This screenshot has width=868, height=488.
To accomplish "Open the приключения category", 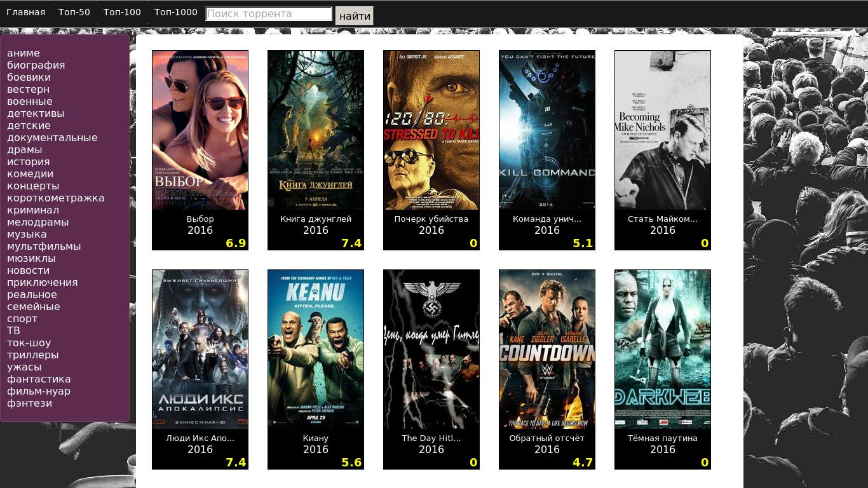I will point(43,283).
